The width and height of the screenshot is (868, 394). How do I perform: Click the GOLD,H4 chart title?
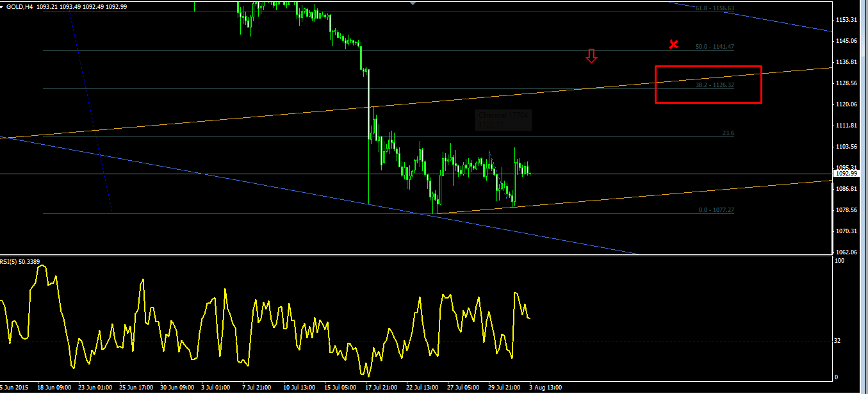[19, 6]
